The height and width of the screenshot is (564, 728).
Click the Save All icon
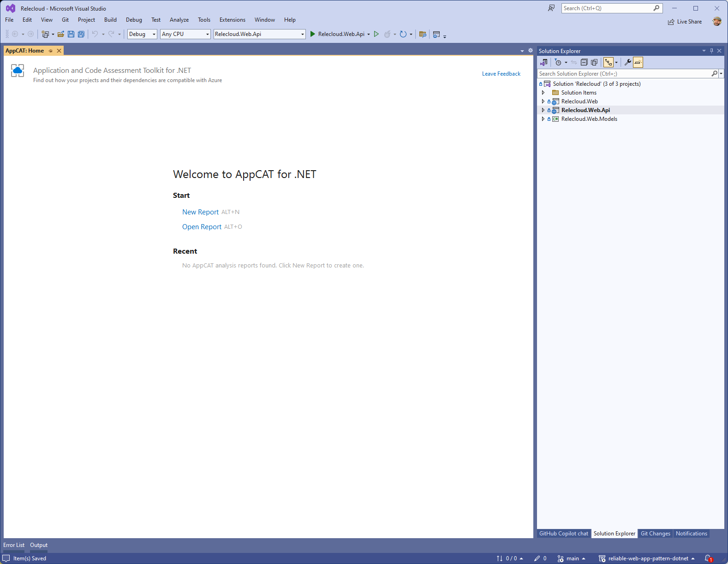pos(81,34)
